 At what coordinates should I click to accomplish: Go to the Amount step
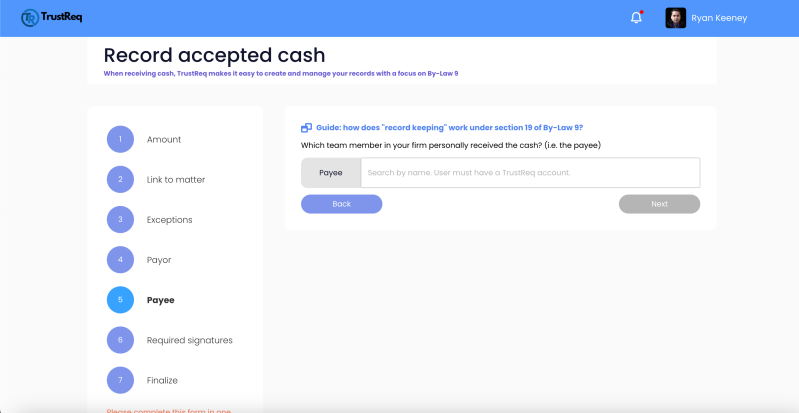(x=164, y=139)
